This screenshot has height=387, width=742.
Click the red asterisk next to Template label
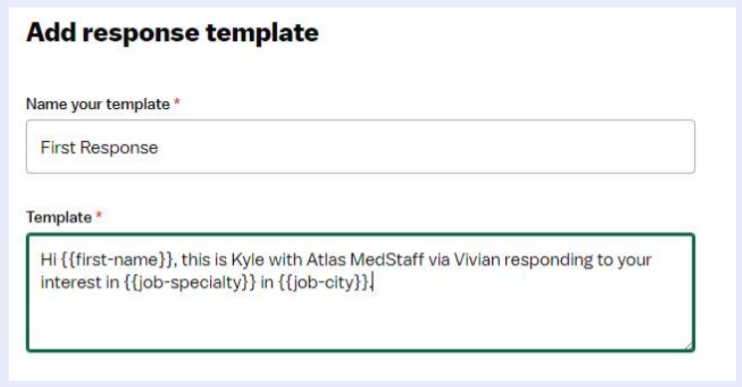(99, 215)
